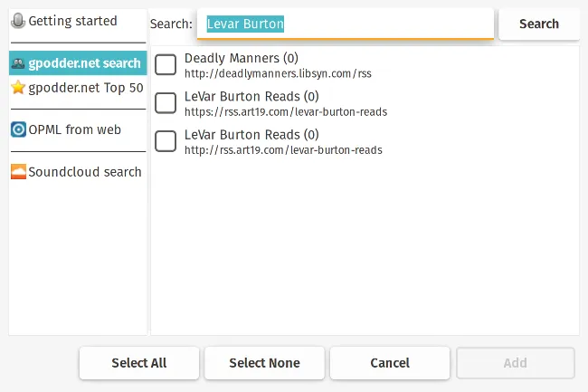Click the star icon for gpodder.net Top 50
Viewport: 588px width, 392px height.
coord(18,88)
